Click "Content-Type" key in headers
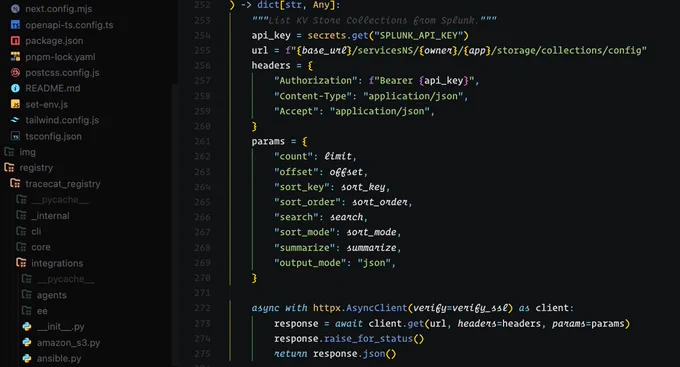Viewport: 680px width, 367px height. point(313,96)
